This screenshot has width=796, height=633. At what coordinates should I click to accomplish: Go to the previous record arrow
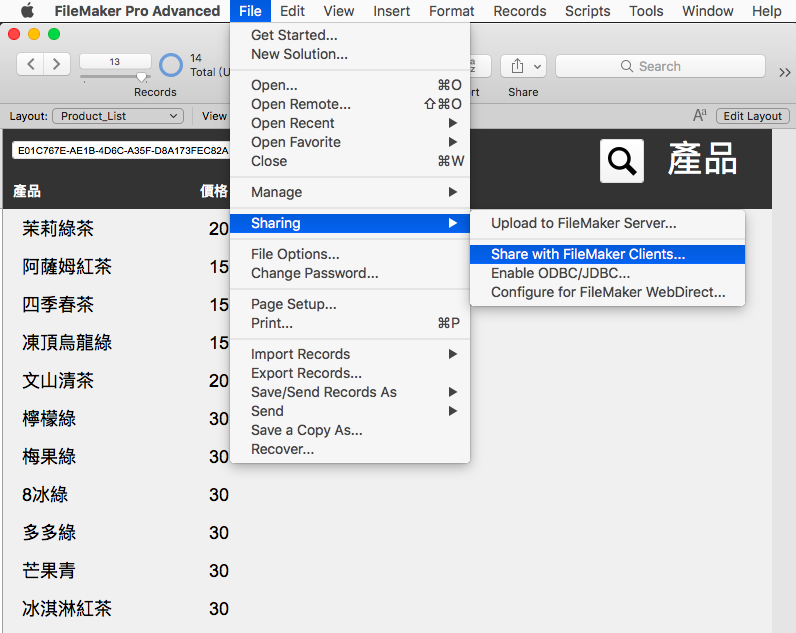[30, 64]
